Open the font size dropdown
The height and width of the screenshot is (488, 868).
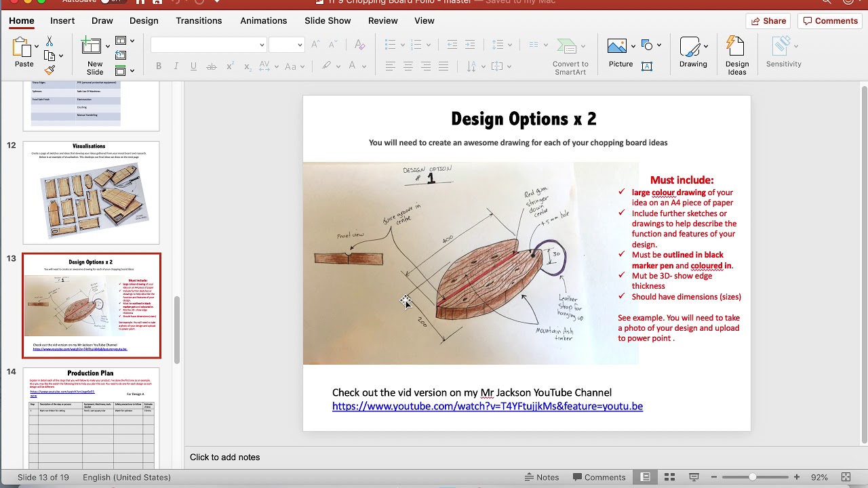[300, 45]
